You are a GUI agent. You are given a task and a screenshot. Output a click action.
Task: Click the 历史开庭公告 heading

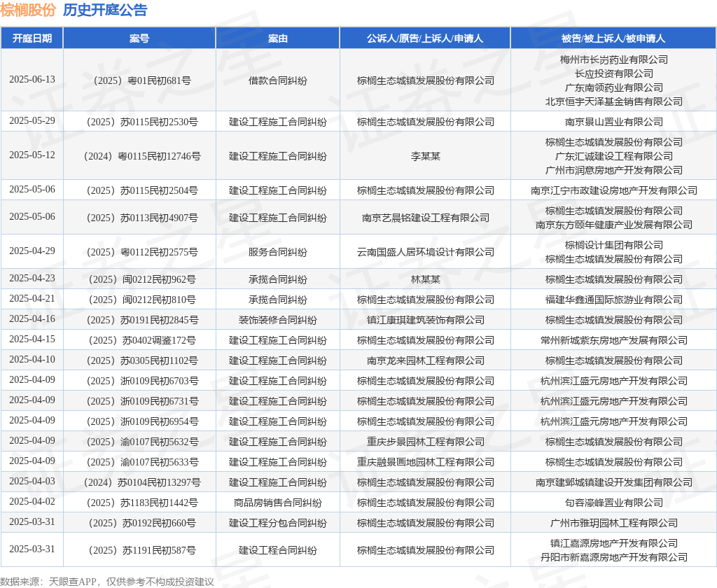coord(105,10)
